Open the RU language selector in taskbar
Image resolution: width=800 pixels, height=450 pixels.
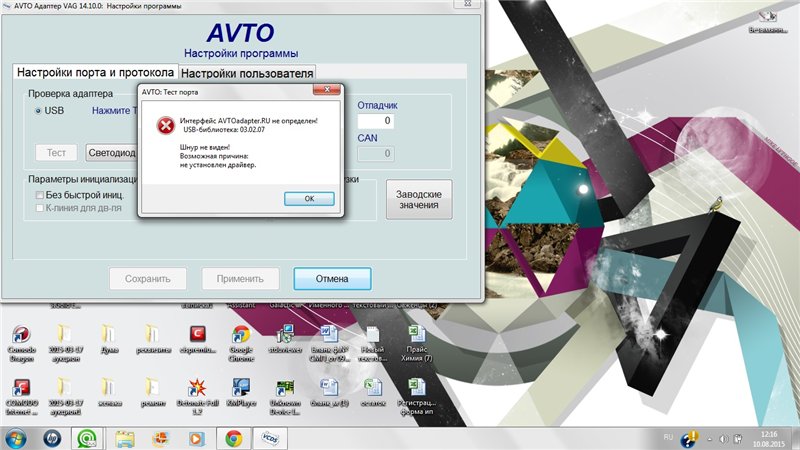point(669,438)
